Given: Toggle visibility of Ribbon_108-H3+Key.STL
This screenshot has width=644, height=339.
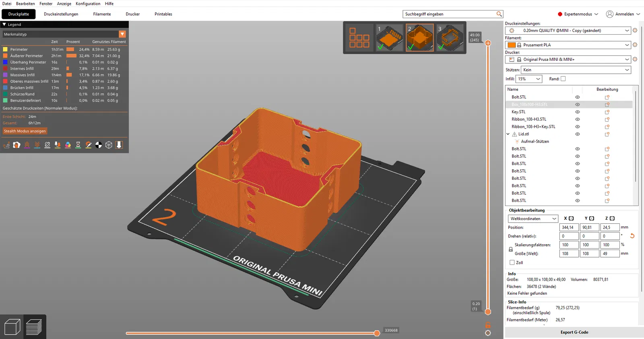Looking at the screenshot, I should point(577,127).
